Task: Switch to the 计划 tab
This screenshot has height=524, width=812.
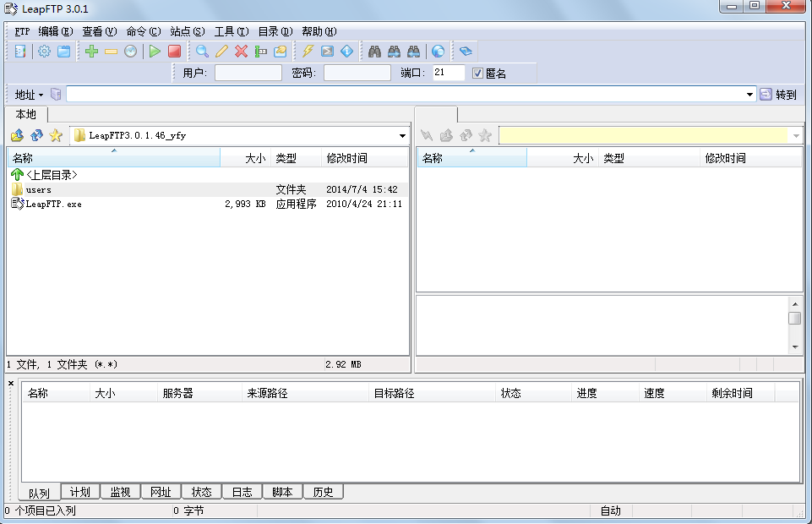Action: click(x=80, y=491)
